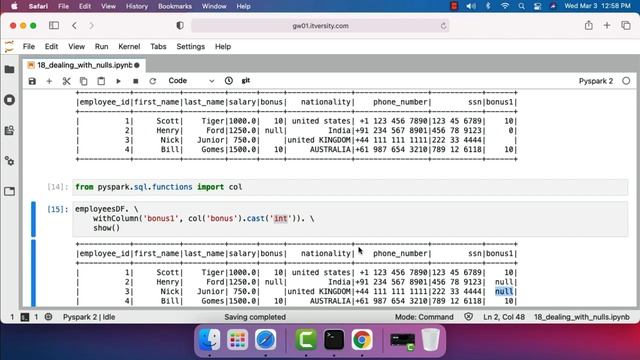Interrupt the kernel with the stop icon
640x360 pixels.
tap(136, 81)
